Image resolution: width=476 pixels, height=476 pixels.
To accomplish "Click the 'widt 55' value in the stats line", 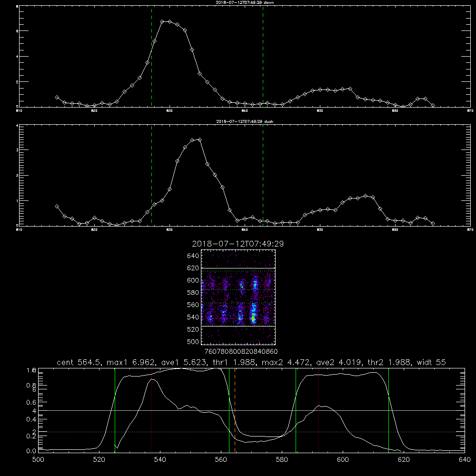I will pos(431,362).
